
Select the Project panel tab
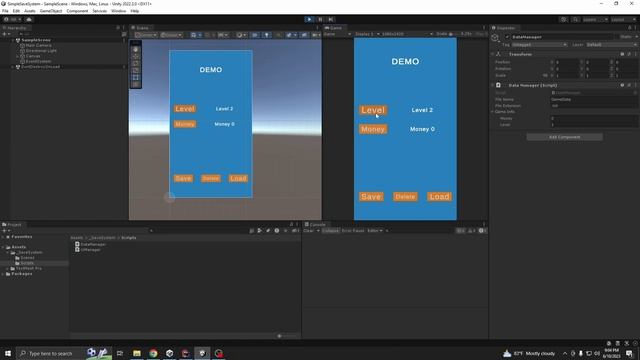pyautogui.click(x=12, y=224)
